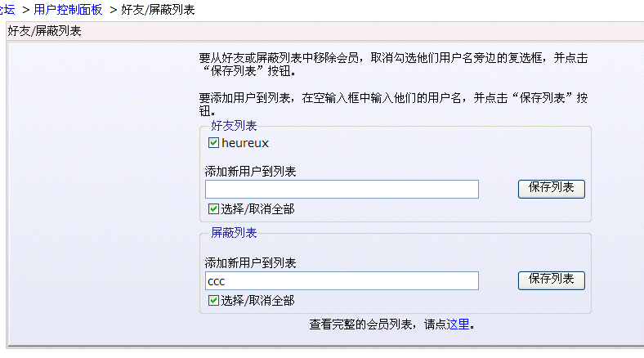This screenshot has width=644, height=358.
Task: Click 选择/取消全部 label text in 好友列表
Action: 257,209
